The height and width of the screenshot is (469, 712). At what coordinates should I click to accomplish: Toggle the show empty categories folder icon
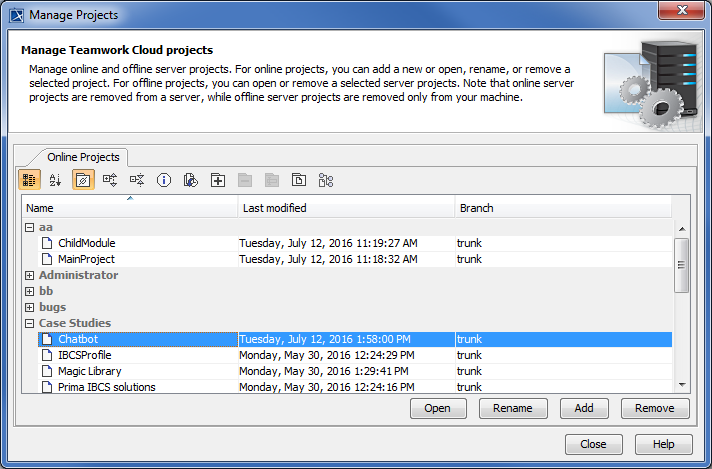point(83,180)
